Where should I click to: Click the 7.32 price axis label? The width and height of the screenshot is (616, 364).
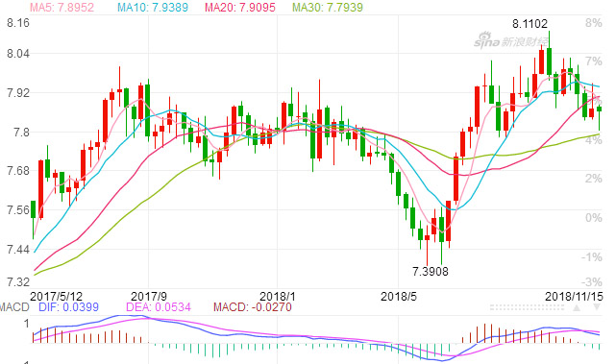pos(18,282)
